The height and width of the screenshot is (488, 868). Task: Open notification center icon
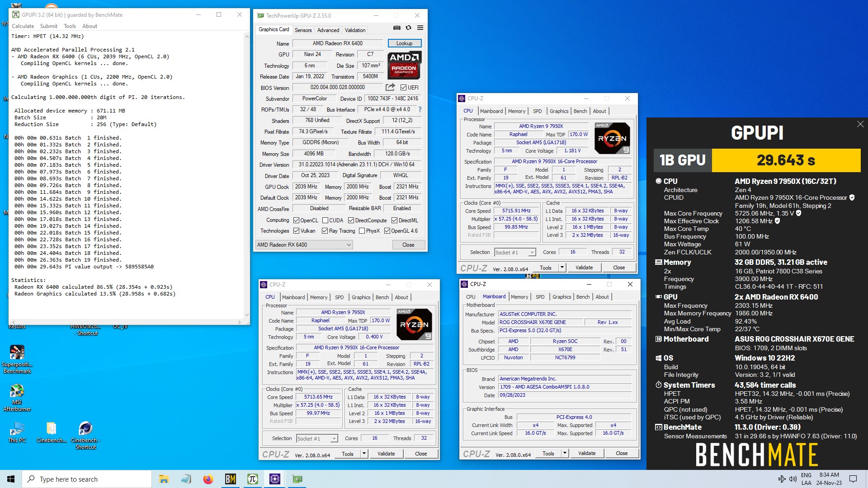(x=853, y=479)
